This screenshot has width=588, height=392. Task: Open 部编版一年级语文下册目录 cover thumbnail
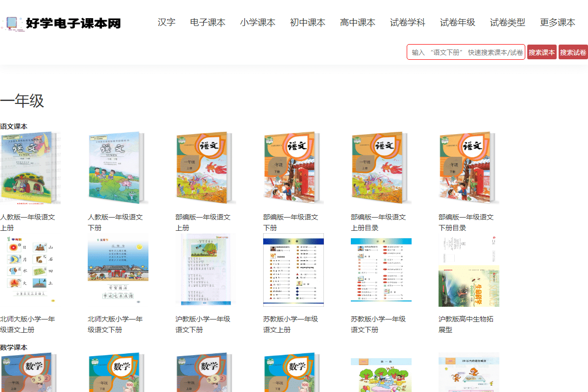pos(469,168)
